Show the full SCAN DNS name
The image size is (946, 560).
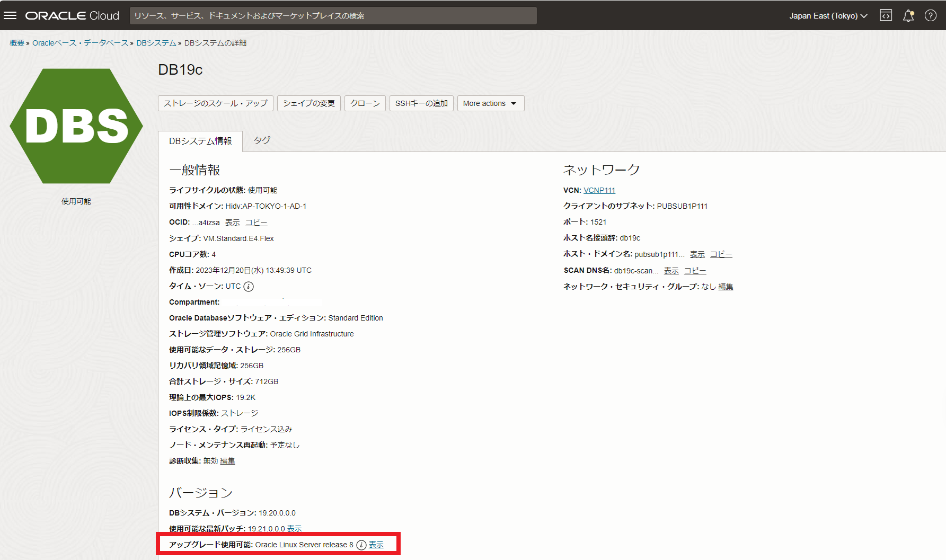[x=671, y=271]
